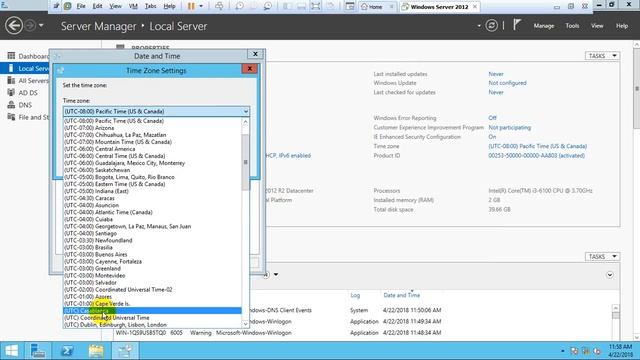The width and height of the screenshot is (640, 360).
Task: Select Local Server in the sidebar
Action: click(28, 68)
